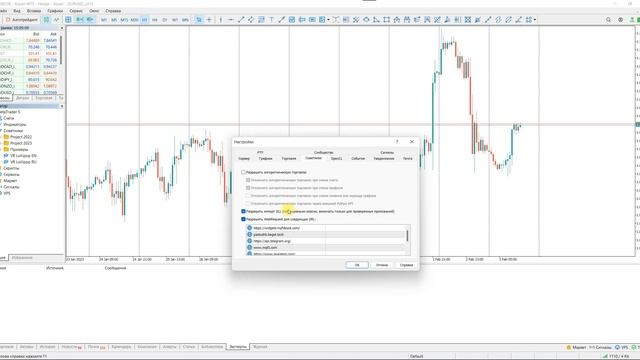
Task: Uncheck the allow DLL import checkbox
Action: click(243, 211)
